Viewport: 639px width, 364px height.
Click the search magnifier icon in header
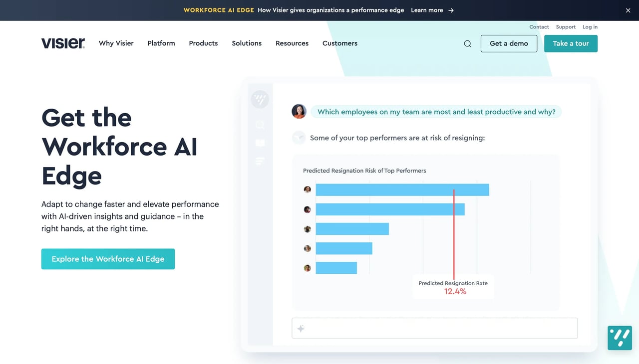(468, 44)
